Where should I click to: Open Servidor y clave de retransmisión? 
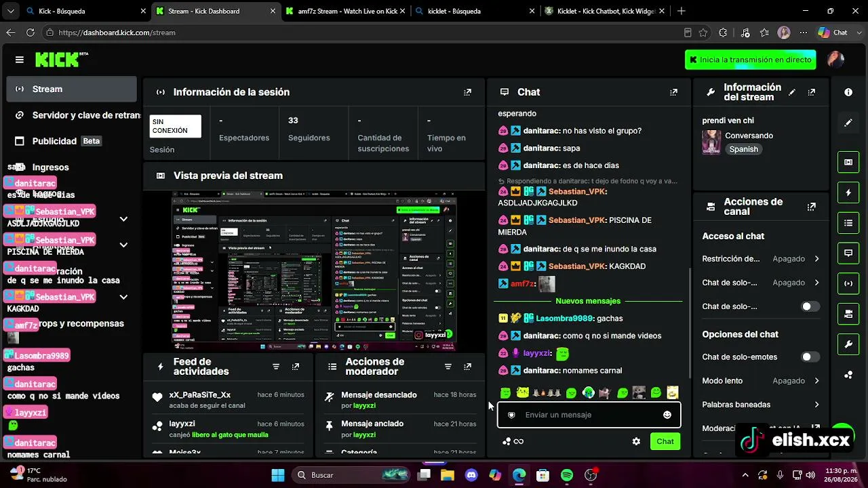(x=72, y=115)
